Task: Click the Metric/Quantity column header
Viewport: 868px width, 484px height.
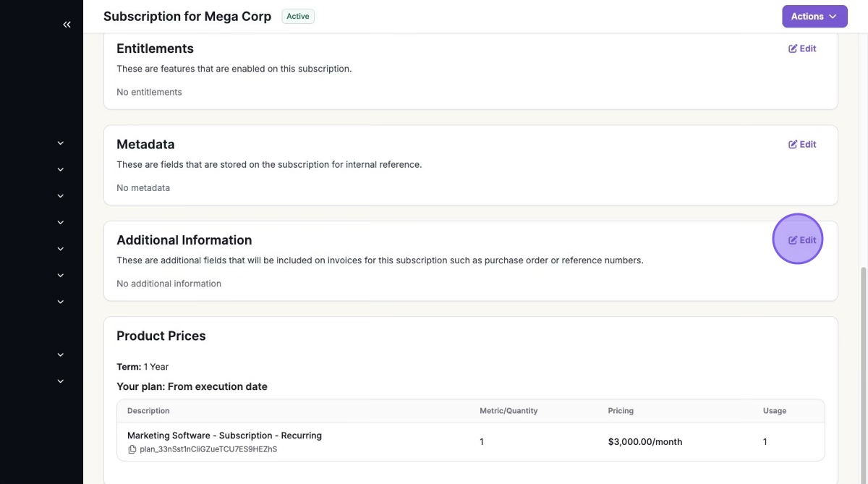Action: [x=509, y=411]
